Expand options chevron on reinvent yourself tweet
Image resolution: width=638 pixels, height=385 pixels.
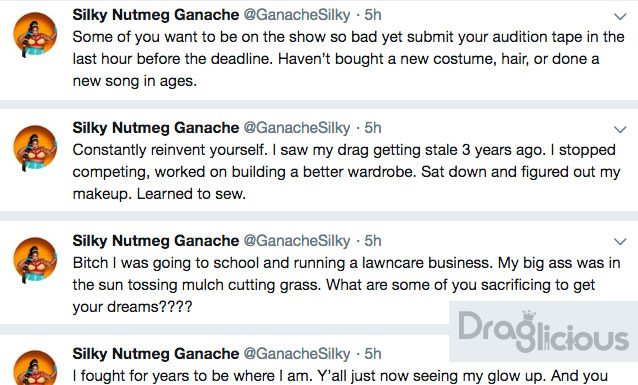pyautogui.click(x=620, y=130)
